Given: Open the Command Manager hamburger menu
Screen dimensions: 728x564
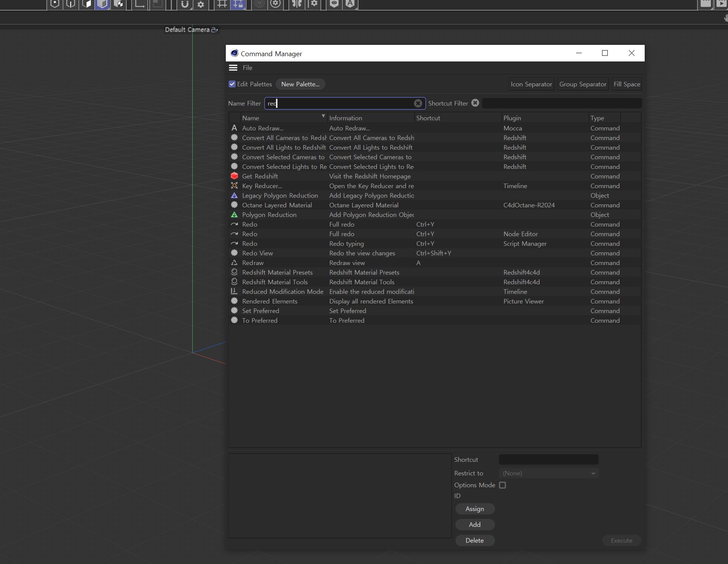Looking at the screenshot, I should coord(233,68).
